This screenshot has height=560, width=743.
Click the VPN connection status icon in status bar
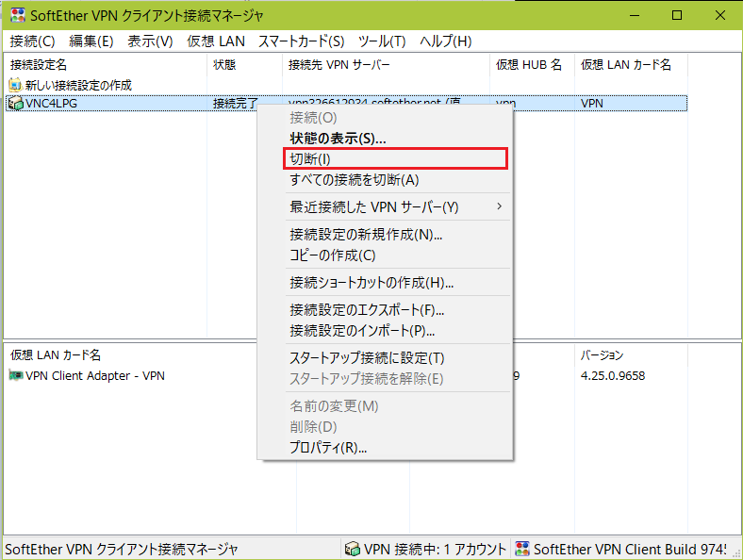[352, 549]
